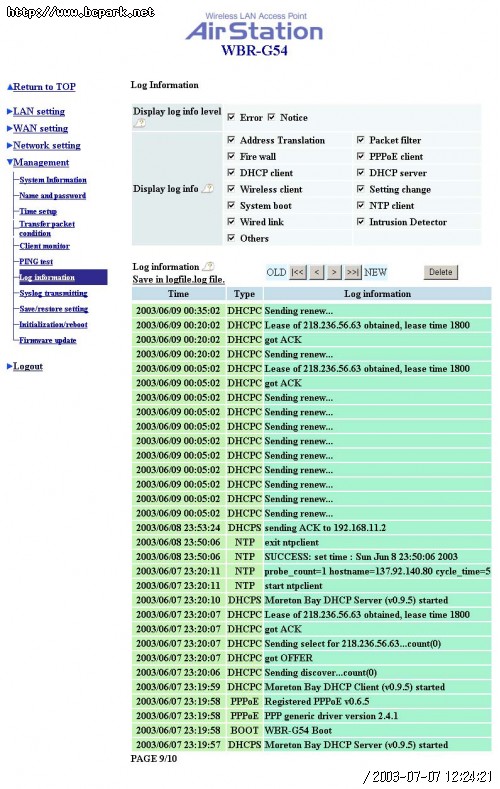Open Firmware update page
Image resolution: width=500 pixels, height=789 pixels.
[48, 340]
